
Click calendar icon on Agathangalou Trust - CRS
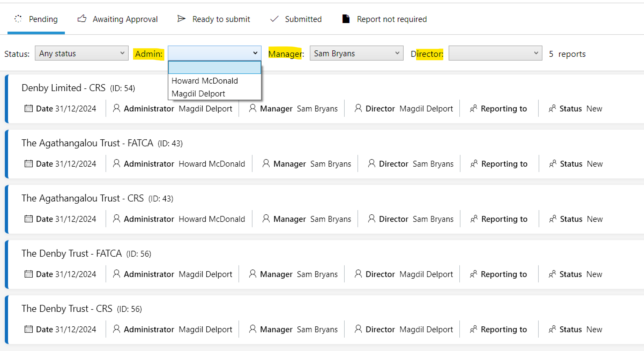tap(28, 219)
